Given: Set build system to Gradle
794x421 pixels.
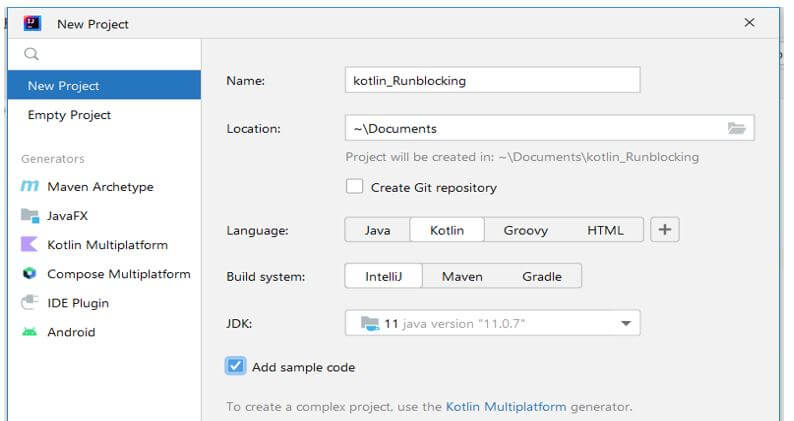Looking at the screenshot, I should (x=542, y=276).
